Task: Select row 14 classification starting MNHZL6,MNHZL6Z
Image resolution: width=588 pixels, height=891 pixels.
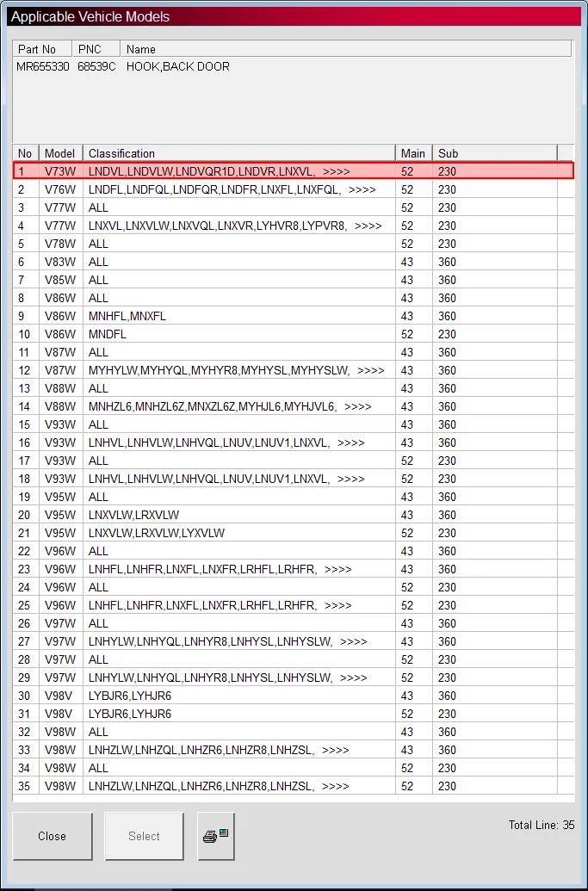Action: coord(294,406)
